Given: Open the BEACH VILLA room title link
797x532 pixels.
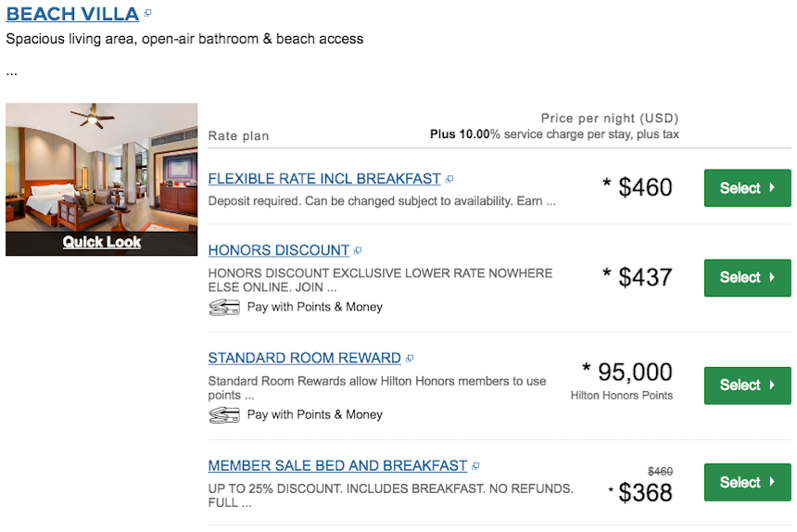Looking at the screenshot, I should point(72,14).
